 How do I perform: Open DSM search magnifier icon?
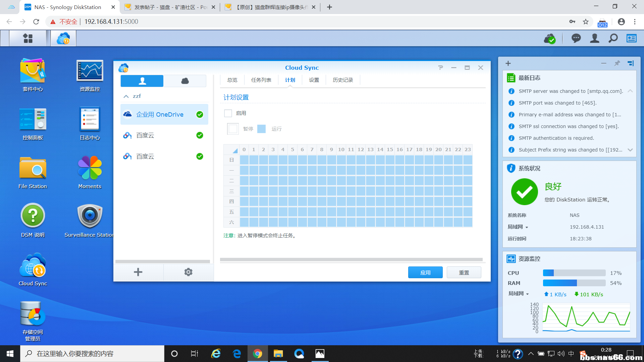(613, 39)
